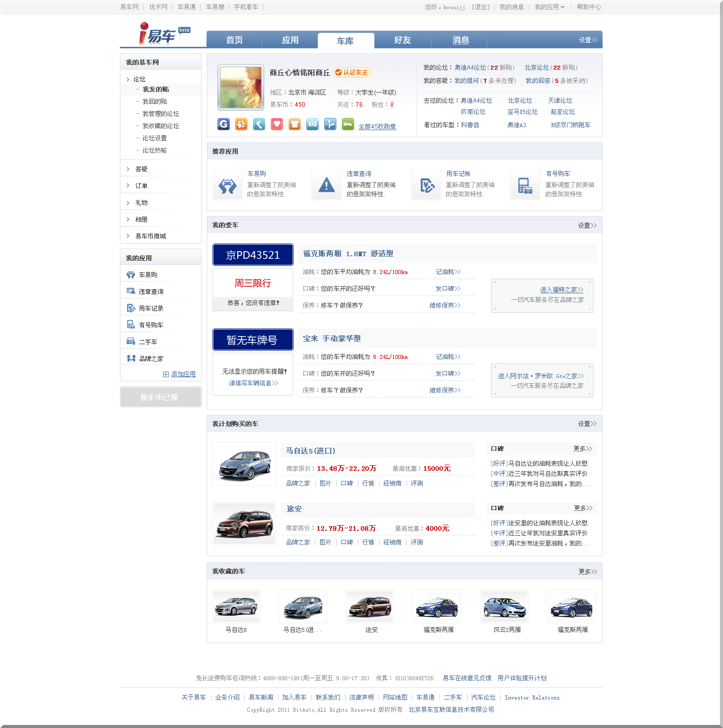723x728 pixels.
Task: Click the 马自达5 planned car photo
Action: point(244,464)
